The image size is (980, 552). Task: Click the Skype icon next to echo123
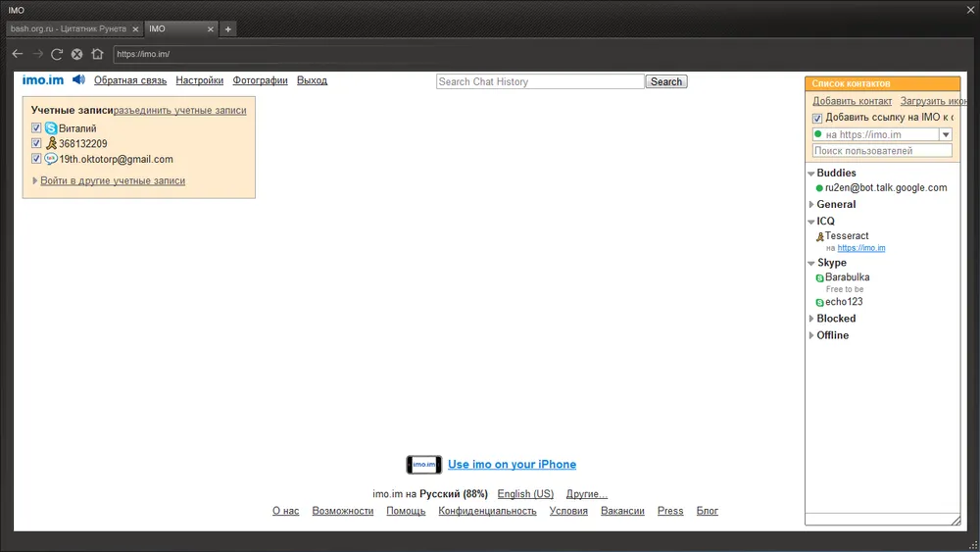pos(819,303)
